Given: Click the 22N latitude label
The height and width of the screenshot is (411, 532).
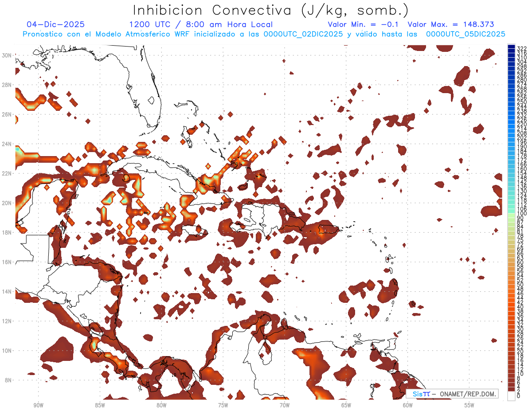Looking at the screenshot, I should [x=8, y=173].
